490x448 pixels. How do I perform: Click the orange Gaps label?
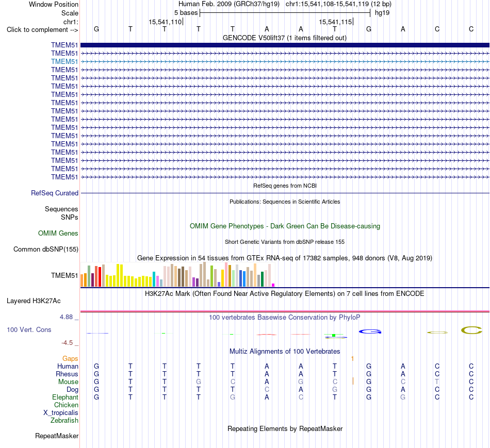point(70,359)
